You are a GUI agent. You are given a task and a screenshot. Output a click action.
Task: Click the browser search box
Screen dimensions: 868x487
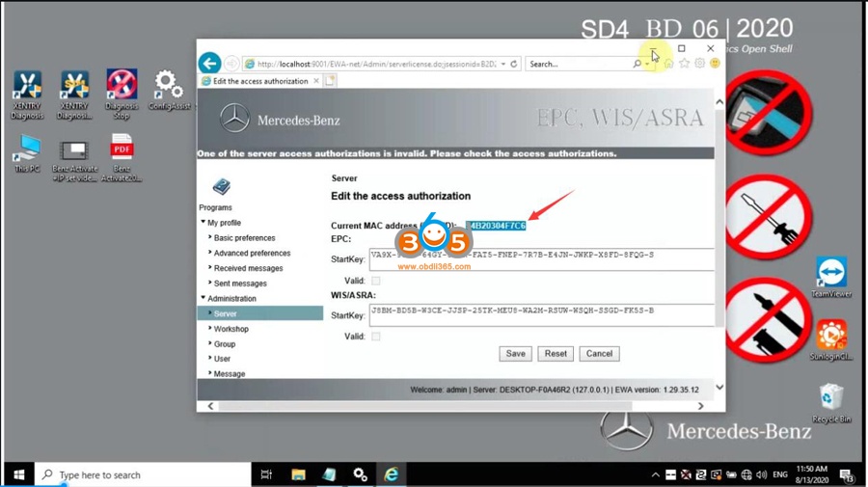(x=580, y=65)
